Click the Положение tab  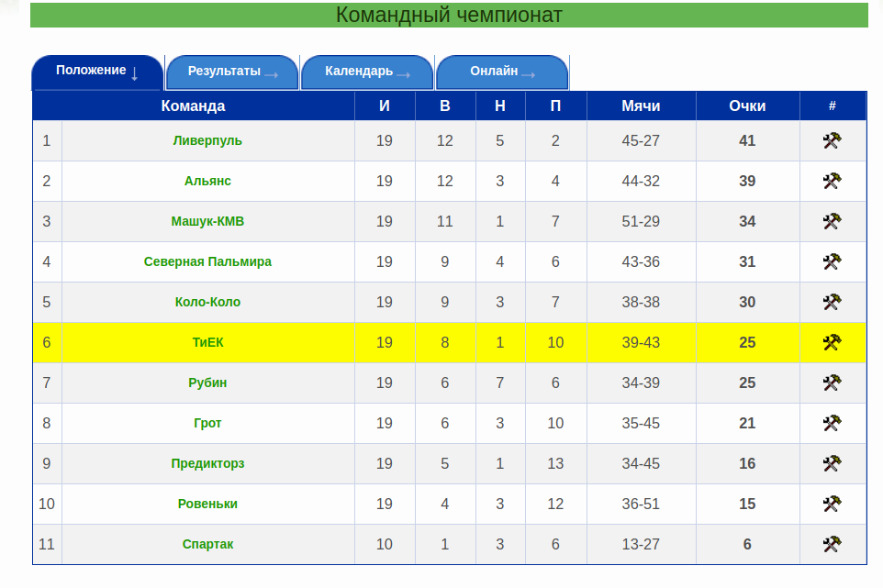pyautogui.click(x=97, y=72)
